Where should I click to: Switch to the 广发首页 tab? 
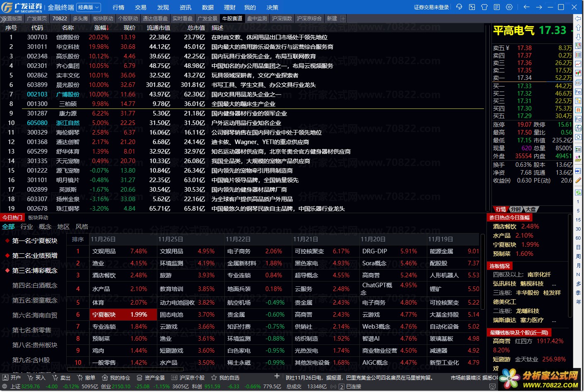point(37,19)
